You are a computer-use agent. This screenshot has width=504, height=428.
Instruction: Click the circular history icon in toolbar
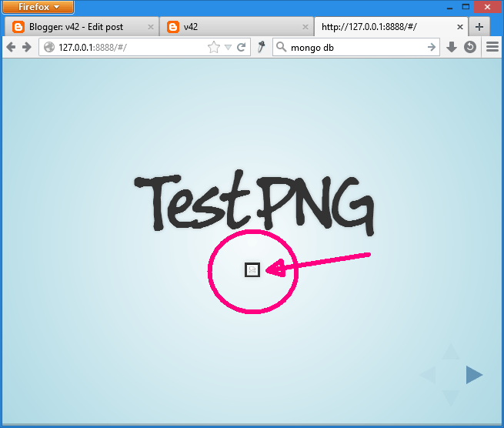(469, 48)
